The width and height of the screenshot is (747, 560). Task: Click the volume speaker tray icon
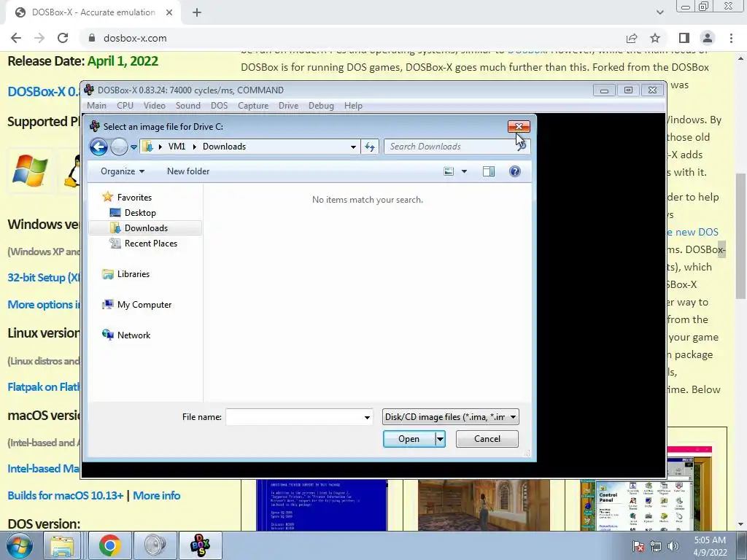click(673, 546)
